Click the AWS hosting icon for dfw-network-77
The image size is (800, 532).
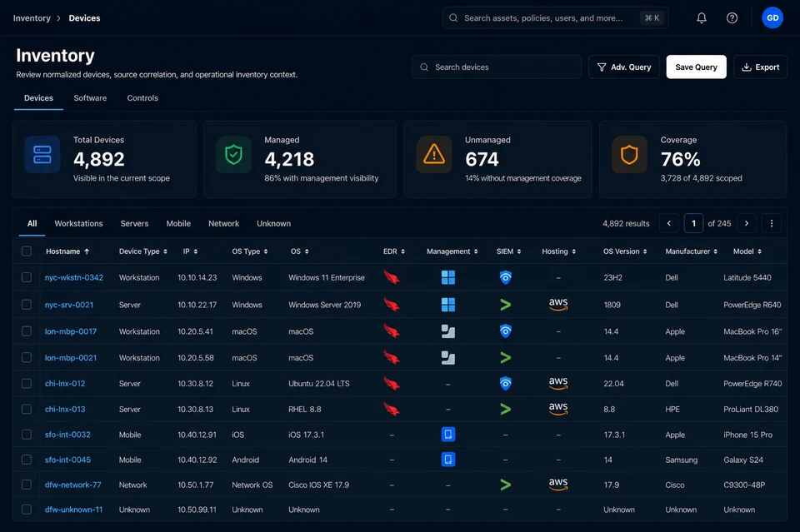tap(558, 485)
